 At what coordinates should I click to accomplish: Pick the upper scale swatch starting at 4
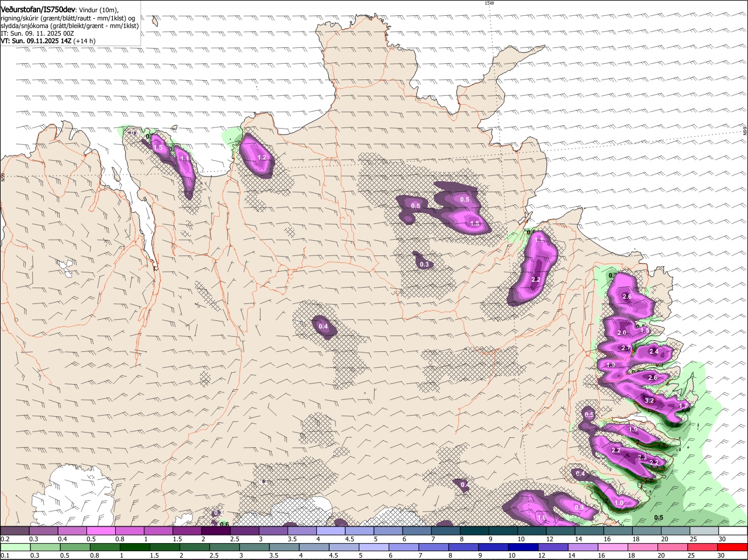pyautogui.click(x=331, y=531)
